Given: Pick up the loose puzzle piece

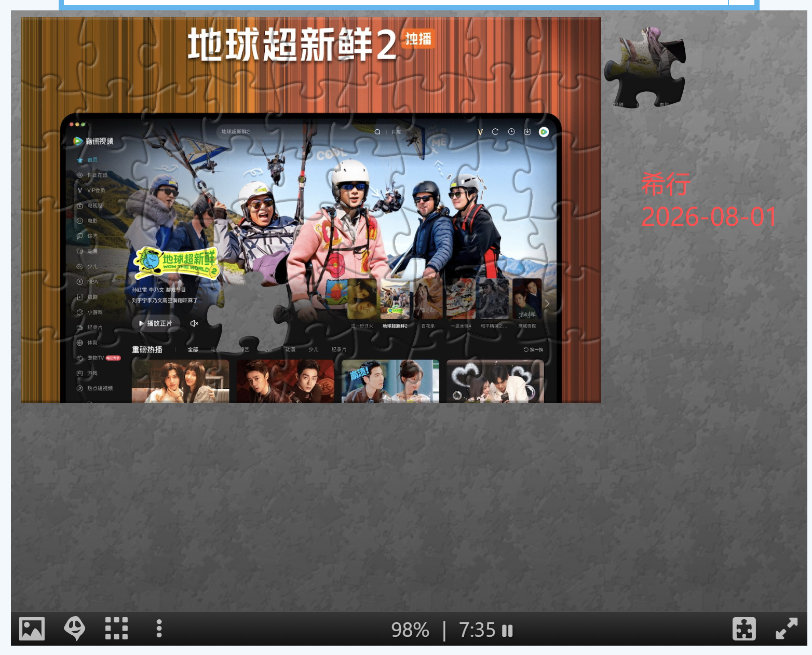Looking at the screenshot, I should pyautogui.click(x=645, y=67).
